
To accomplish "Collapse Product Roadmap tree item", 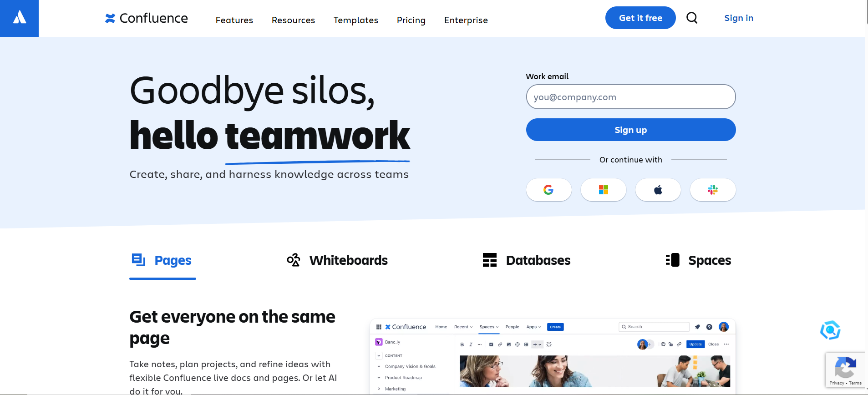I will 379,378.
